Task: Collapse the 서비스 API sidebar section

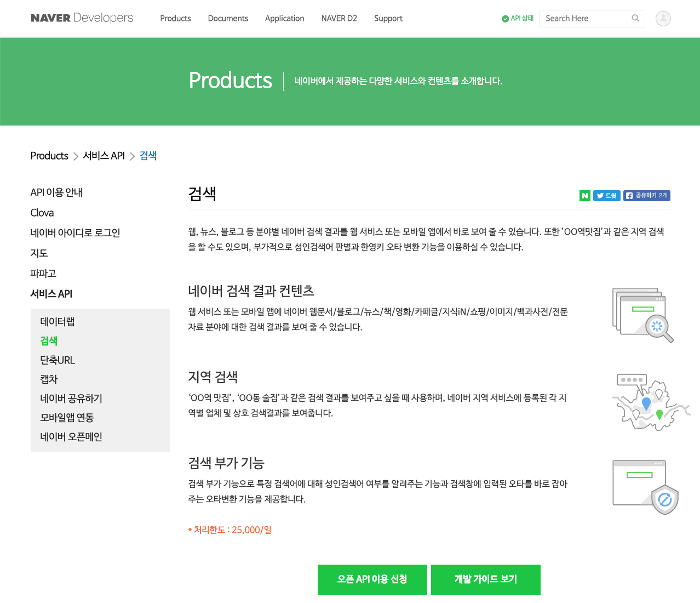Action: pyautogui.click(x=51, y=294)
